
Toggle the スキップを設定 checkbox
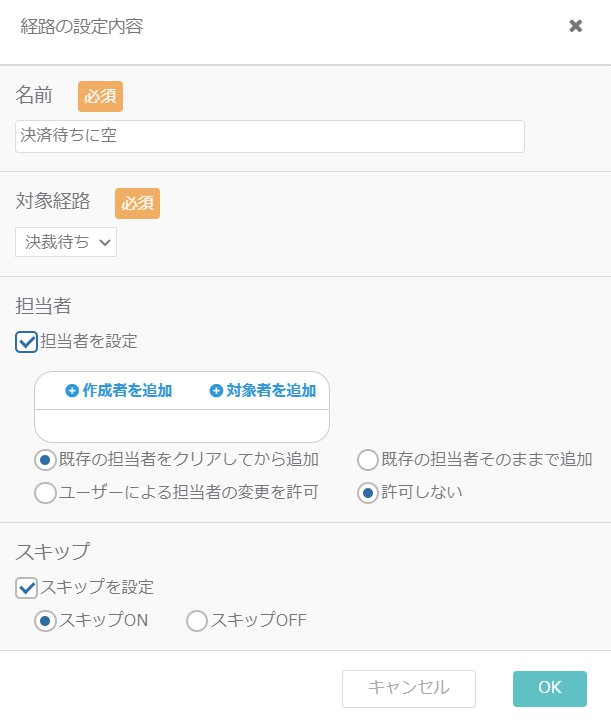(26, 588)
